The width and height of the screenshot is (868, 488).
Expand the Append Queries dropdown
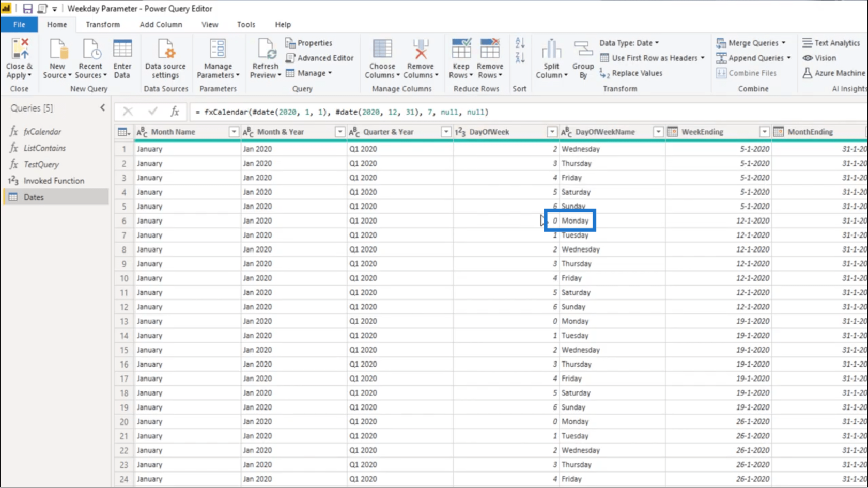[x=788, y=58]
